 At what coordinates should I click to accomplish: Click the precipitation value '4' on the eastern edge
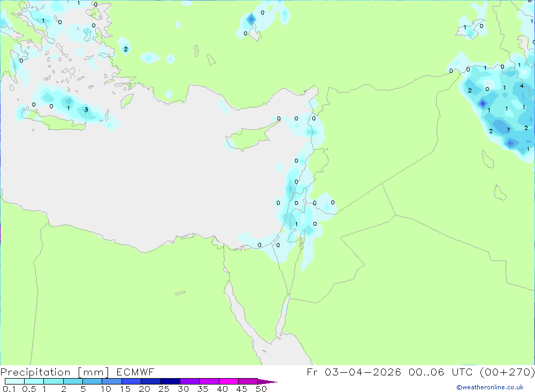click(522, 86)
